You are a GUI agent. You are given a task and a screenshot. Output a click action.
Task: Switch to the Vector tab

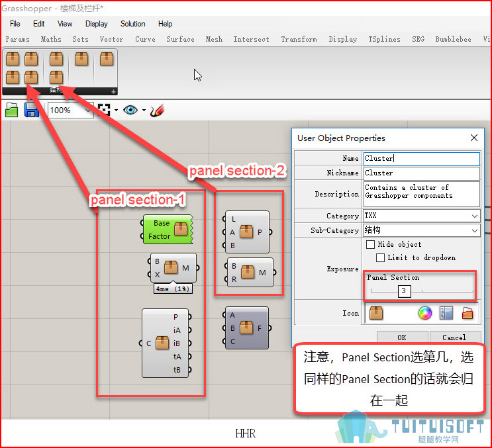click(111, 39)
